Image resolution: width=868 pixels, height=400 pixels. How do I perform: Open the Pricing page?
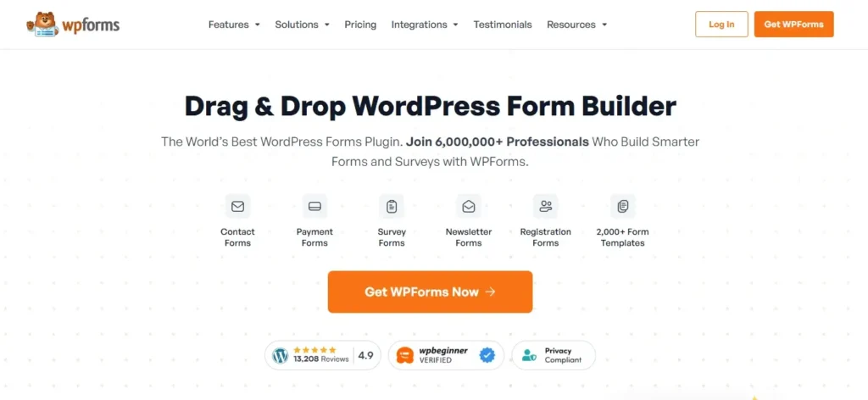point(360,25)
